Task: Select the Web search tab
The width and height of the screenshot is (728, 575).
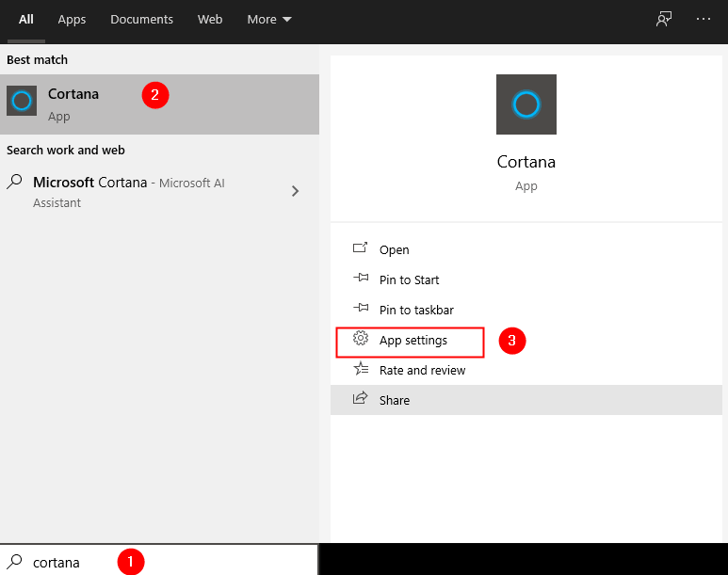Action: (210, 19)
